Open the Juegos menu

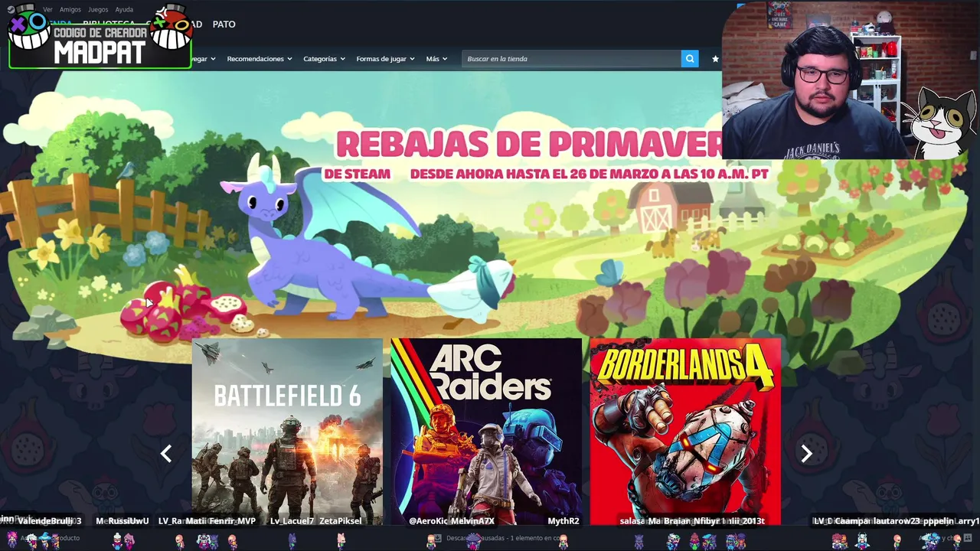click(x=98, y=10)
